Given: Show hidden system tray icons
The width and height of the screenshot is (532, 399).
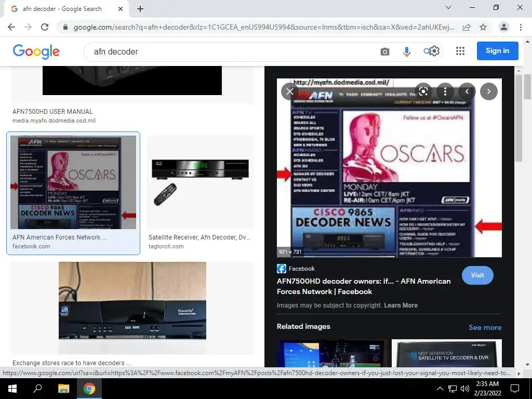Looking at the screenshot, I should pyautogui.click(x=440, y=389).
